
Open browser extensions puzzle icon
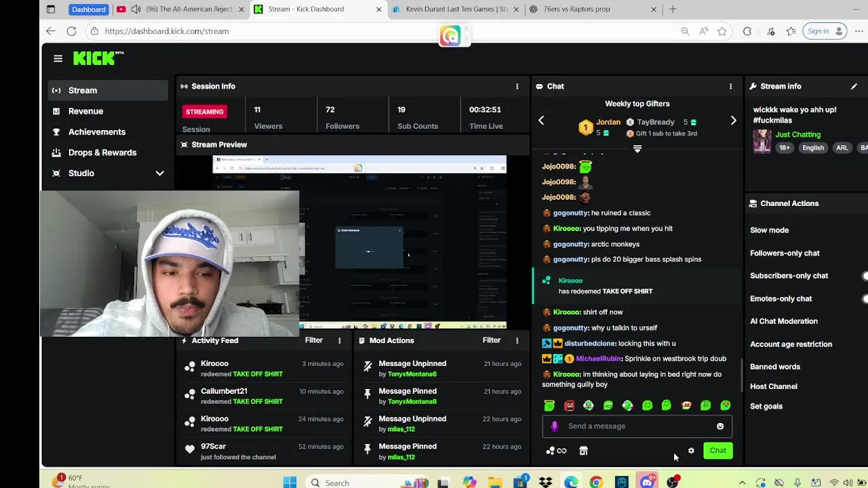coord(747,31)
